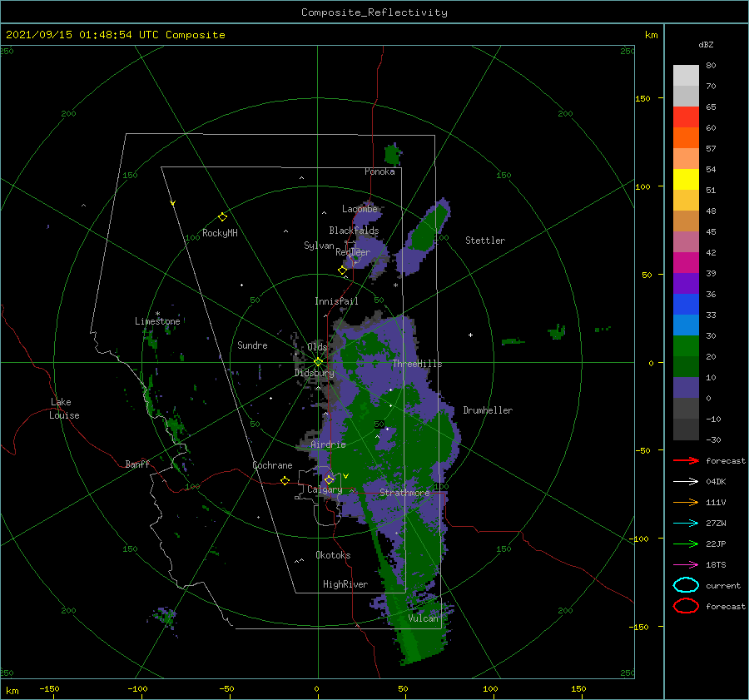Click the magenta 18TS arrow legend icon

686,565
